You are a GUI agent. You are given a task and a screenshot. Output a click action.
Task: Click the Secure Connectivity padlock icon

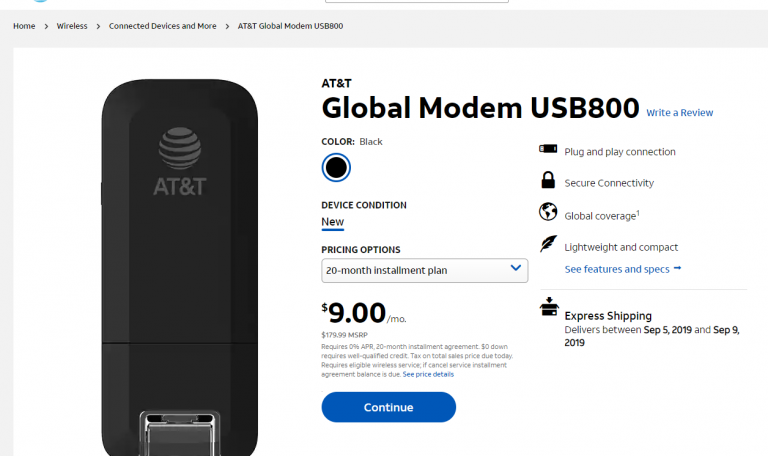click(x=548, y=181)
